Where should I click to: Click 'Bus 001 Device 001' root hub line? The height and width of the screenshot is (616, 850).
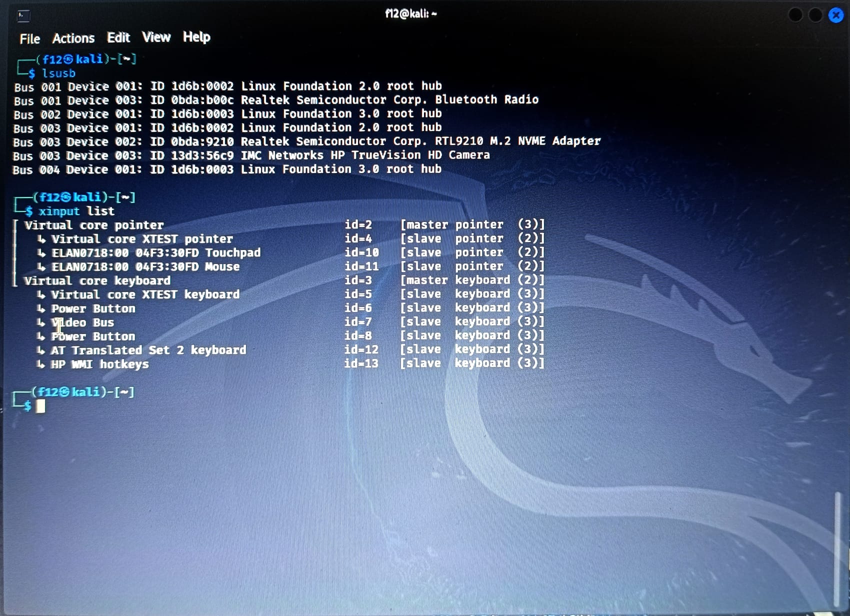point(228,86)
